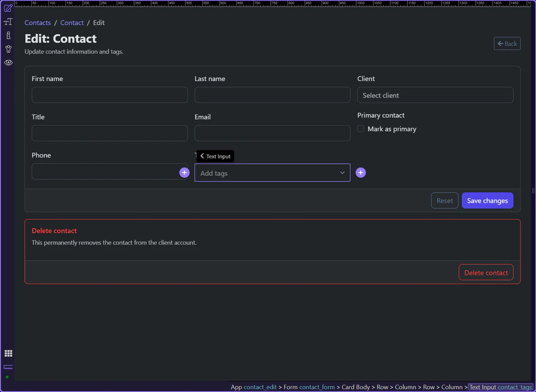Screen dimensions: 536x392
Task: Click inside the First name input field
Action: coord(109,95)
